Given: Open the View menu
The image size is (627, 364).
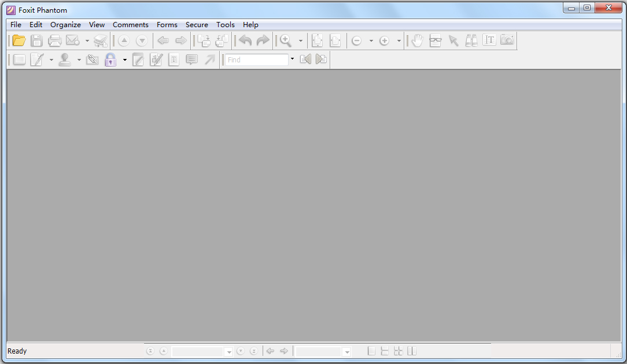Looking at the screenshot, I should [97, 25].
